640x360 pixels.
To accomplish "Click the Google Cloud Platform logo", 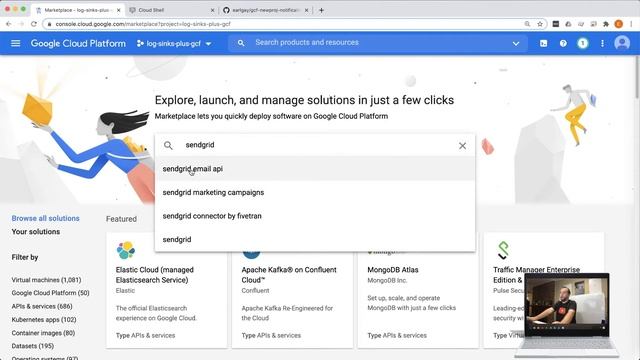I will pos(78,43).
